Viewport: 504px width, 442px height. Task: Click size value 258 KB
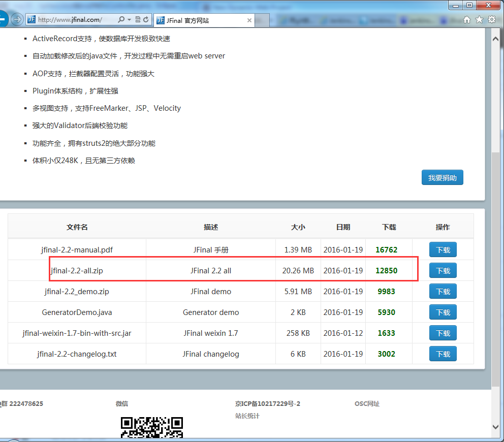[298, 333]
